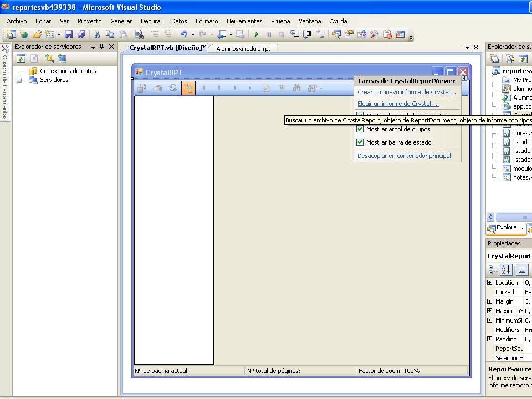This screenshot has width=532, height=399.
Task: Open the Proyecto menu
Action: click(x=90, y=21)
